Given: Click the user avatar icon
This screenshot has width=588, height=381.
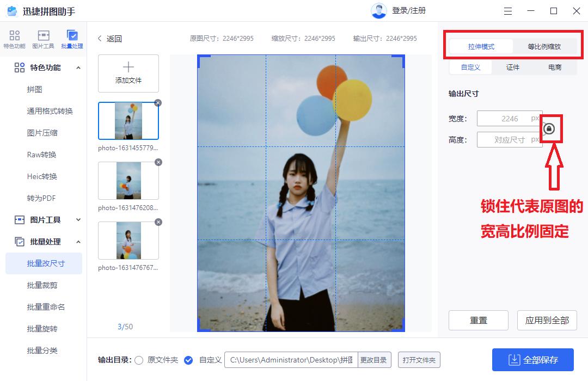Looking at the screenshot, I should (x=379, y=11).
